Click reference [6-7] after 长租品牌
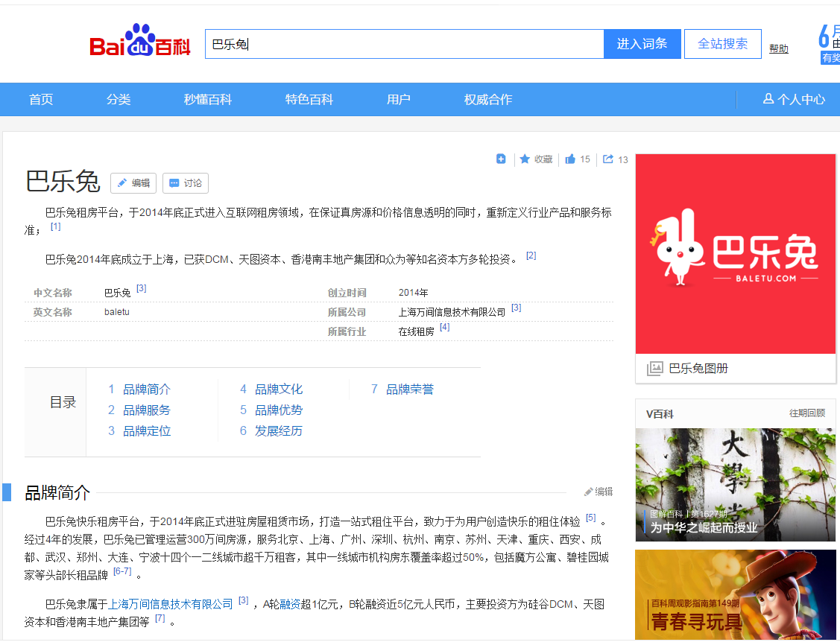The width and height of the screenshot is (840, 642). [x=123, y=571]
